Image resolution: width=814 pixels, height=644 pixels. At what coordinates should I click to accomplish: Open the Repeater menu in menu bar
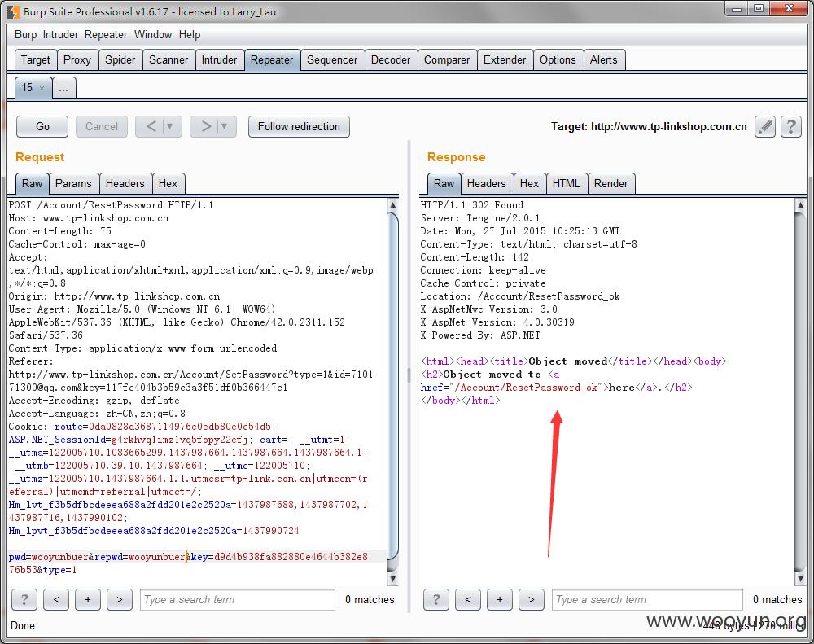[106, 35]
